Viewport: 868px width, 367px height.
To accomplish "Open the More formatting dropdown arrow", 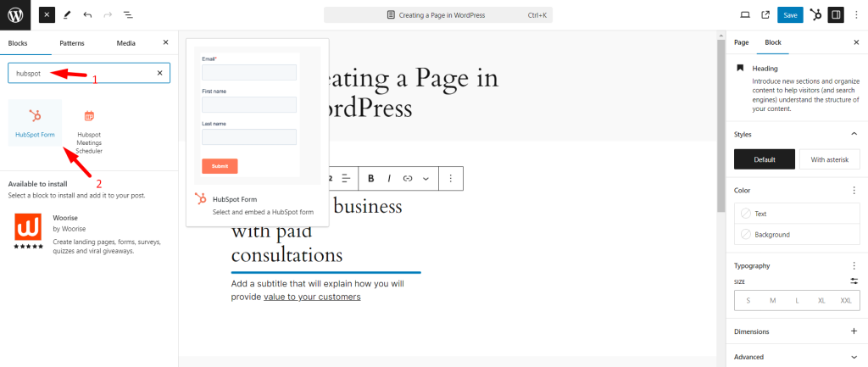I will point(426,178).
